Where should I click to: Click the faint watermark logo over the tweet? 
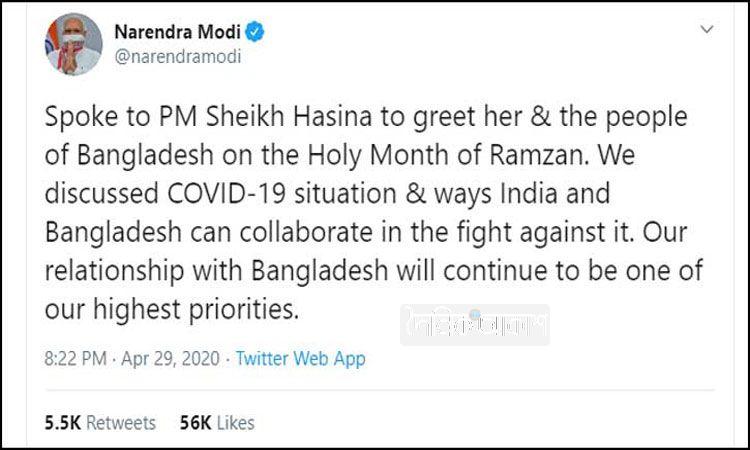[x=474, y=325]
